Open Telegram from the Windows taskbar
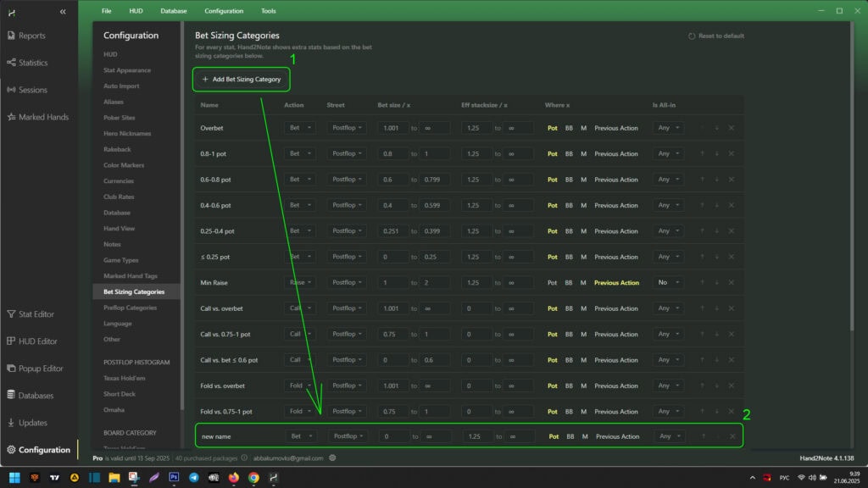 tap(194, 478)
